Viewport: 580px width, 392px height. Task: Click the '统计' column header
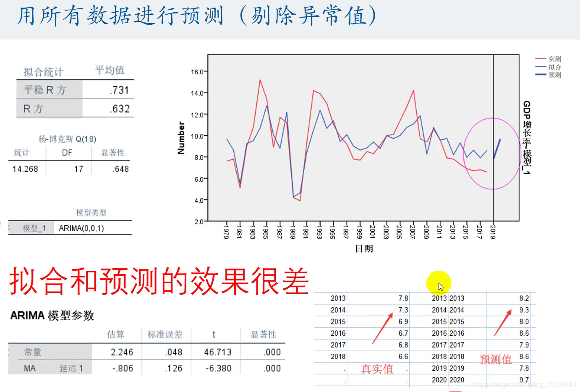click(22, 152)
